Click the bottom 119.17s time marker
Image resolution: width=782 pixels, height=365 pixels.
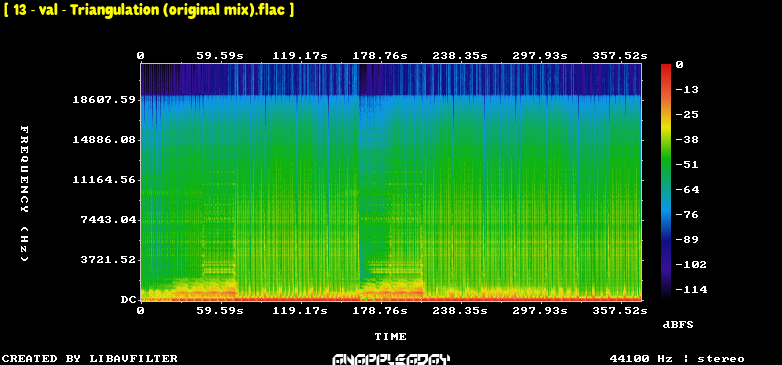click(300, 311)
